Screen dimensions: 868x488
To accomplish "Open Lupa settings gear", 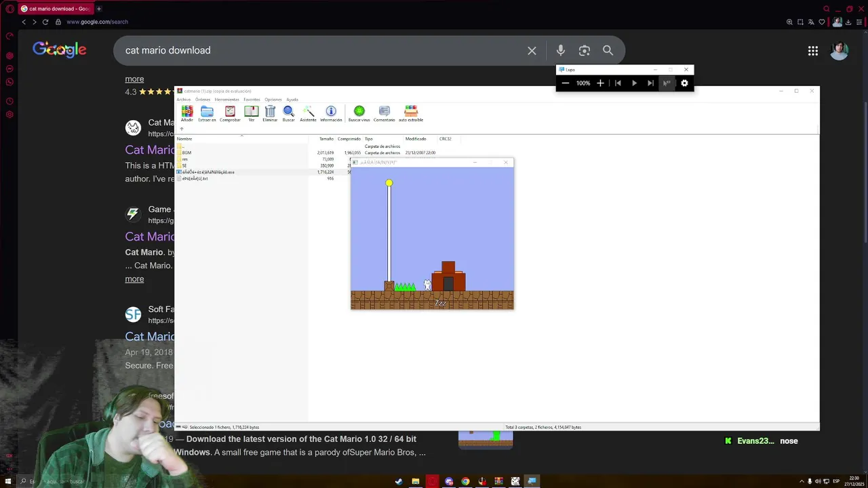I will 684,83.
